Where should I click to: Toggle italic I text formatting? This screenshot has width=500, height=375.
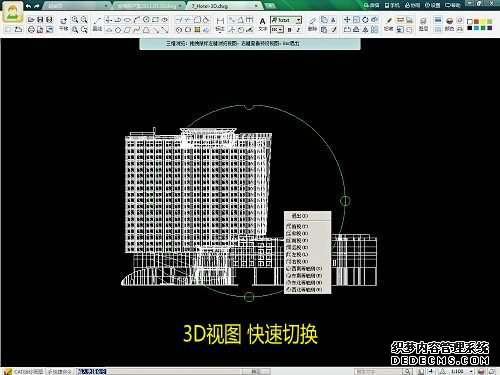[x=298, y=30]
